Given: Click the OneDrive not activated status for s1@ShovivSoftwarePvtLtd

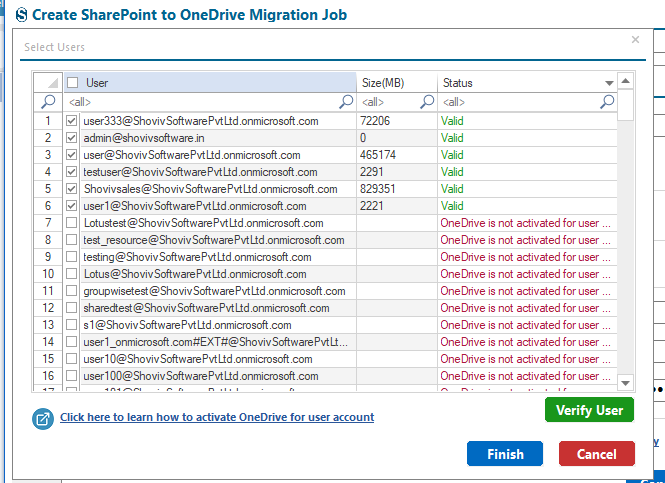Looking at the screenshot, I should coord(525,325).
